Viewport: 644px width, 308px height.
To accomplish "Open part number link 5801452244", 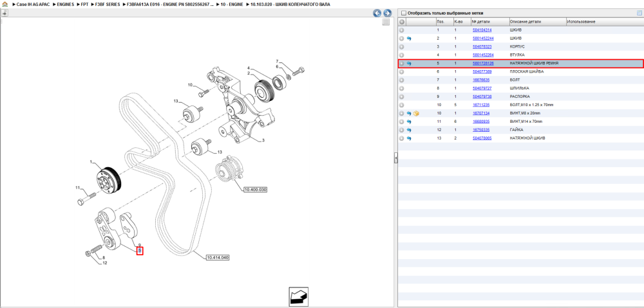I will pos(483,38).
